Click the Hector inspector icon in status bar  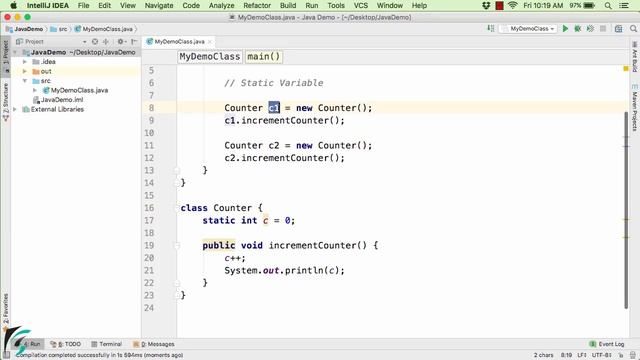tap(632, 356)
